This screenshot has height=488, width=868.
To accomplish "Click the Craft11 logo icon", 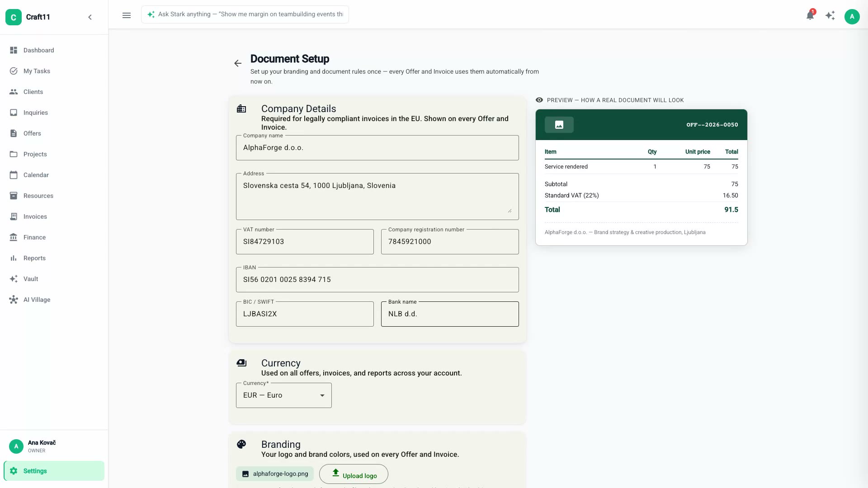I will pyautogui.click(x=14, y=17).
